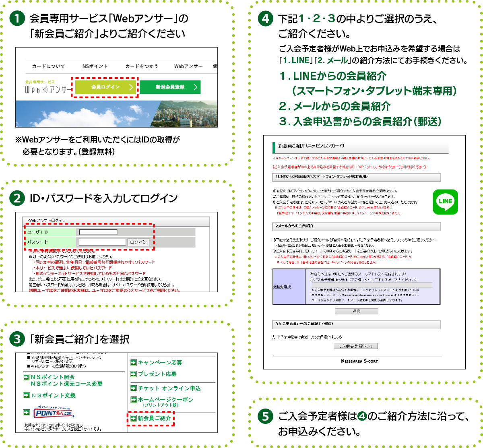Viewport: 483px width, 448px height.
Task: Click the ご入会者様情報入力 button
Action: coord(355,346)
